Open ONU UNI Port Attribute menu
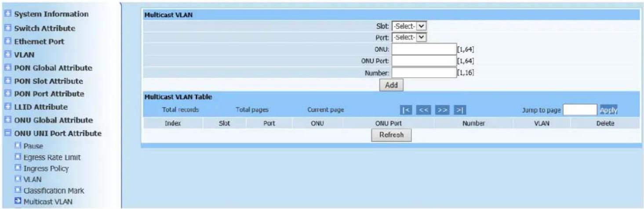Screen dimensions: 644x209 click(x=58, y=133)
